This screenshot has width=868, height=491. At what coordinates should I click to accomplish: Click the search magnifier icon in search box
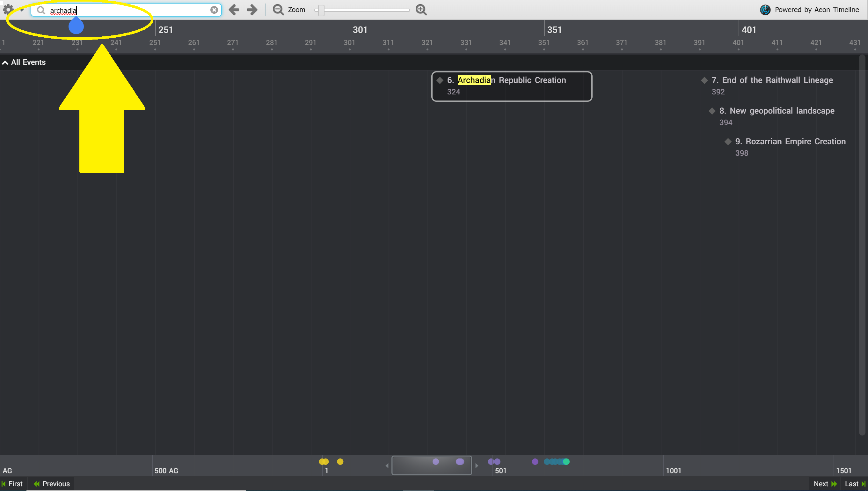(x=41, y=10)
